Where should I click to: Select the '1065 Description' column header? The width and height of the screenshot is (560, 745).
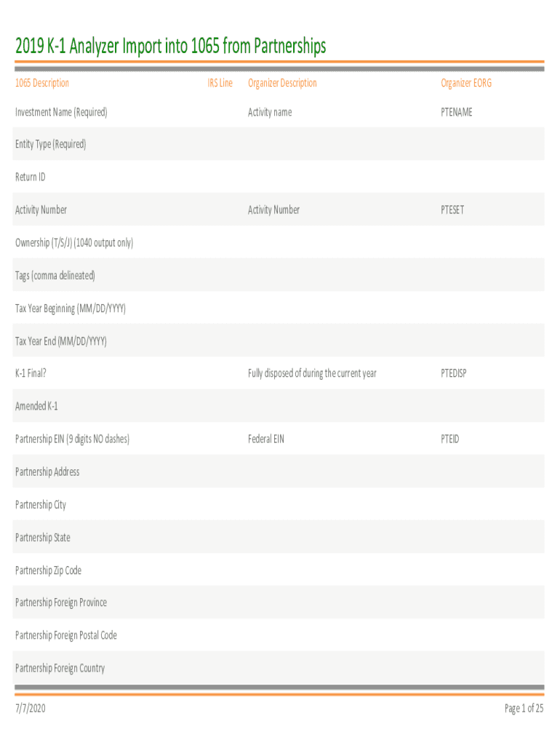42,83
